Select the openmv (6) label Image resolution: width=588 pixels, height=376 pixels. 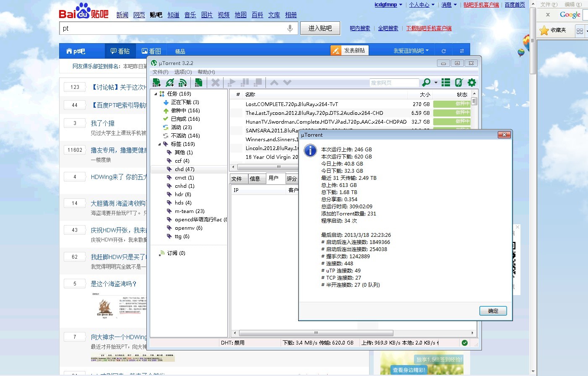188,228
